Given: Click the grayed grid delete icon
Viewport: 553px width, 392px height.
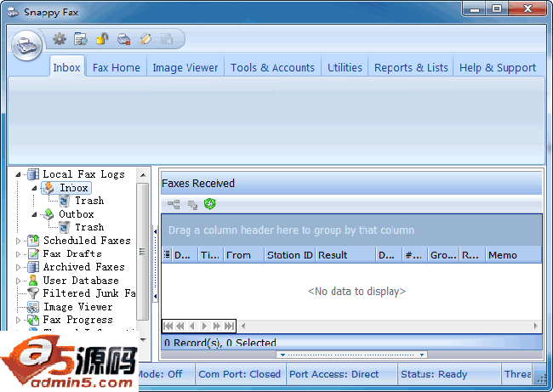Looking at the screenshot, I should point(167,39).
